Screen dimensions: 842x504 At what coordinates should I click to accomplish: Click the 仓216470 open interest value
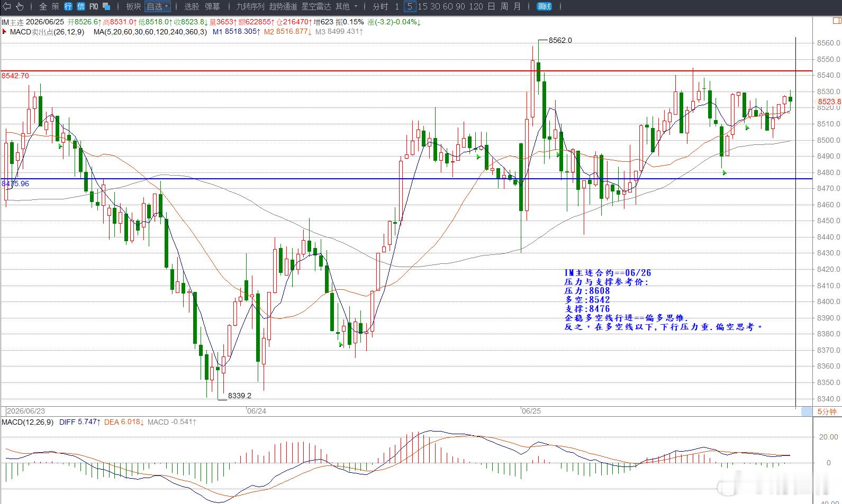tap(294, 22)
